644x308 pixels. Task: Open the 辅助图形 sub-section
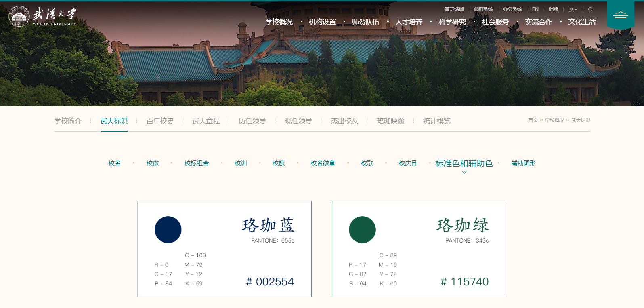tap(524, 163)
